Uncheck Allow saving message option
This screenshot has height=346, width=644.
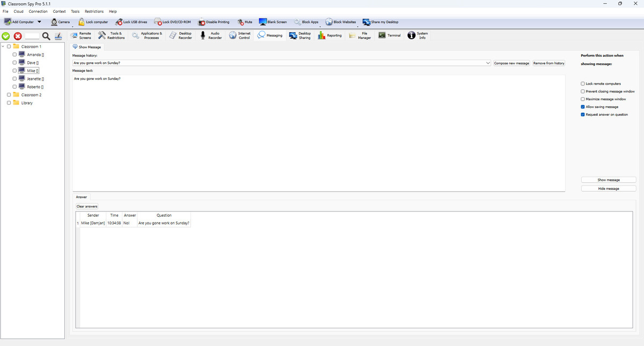click(583, 107)
